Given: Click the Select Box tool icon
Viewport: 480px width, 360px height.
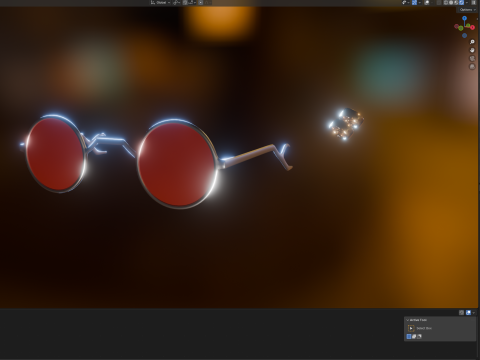Looking at the screenshot, I should [411, 328].
